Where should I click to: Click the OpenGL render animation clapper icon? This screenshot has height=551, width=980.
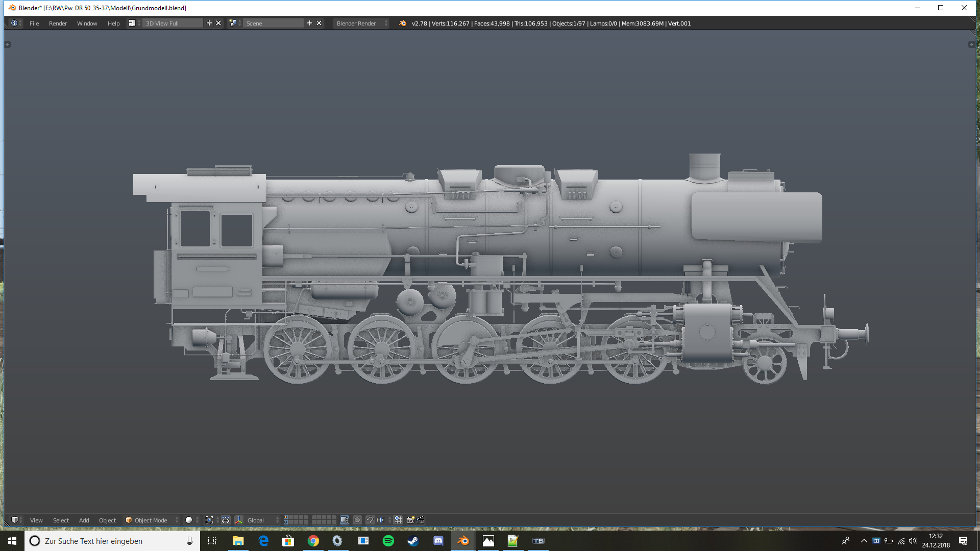pos(421,520)
